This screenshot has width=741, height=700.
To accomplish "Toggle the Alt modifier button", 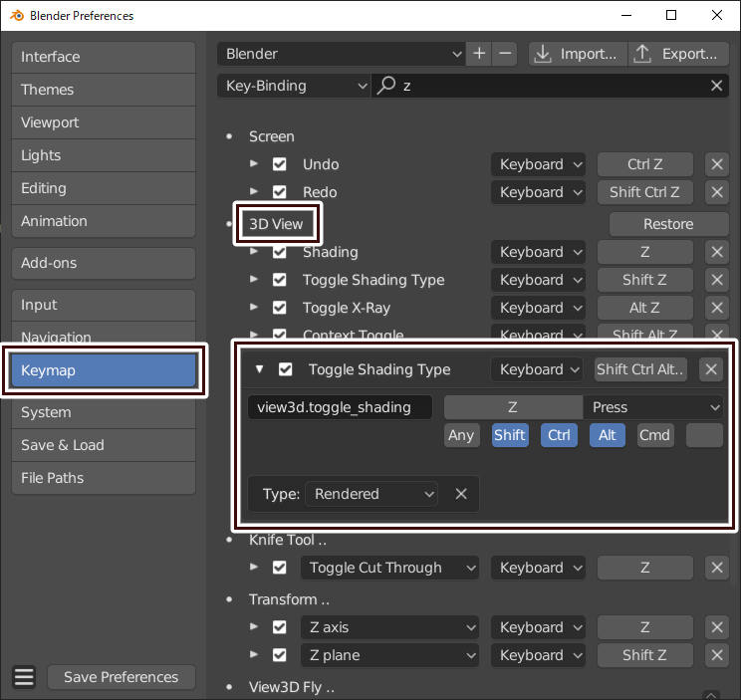I will [608, 435].
